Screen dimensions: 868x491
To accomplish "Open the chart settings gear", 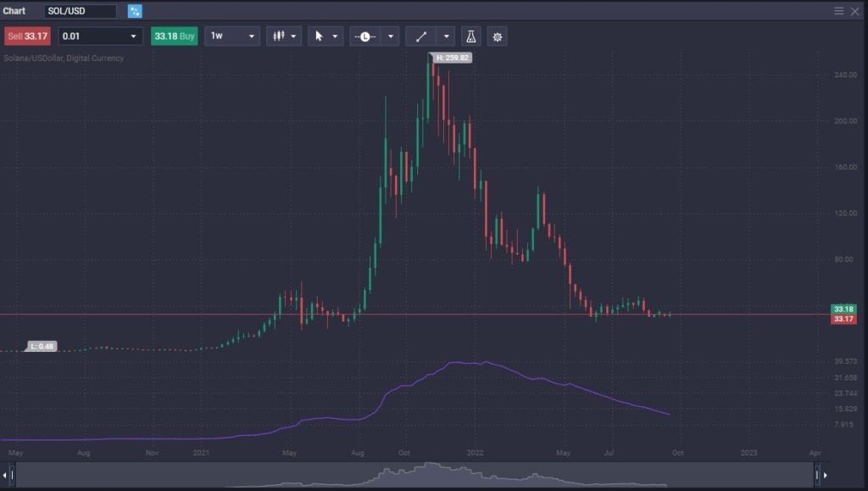I will [497, 36].
